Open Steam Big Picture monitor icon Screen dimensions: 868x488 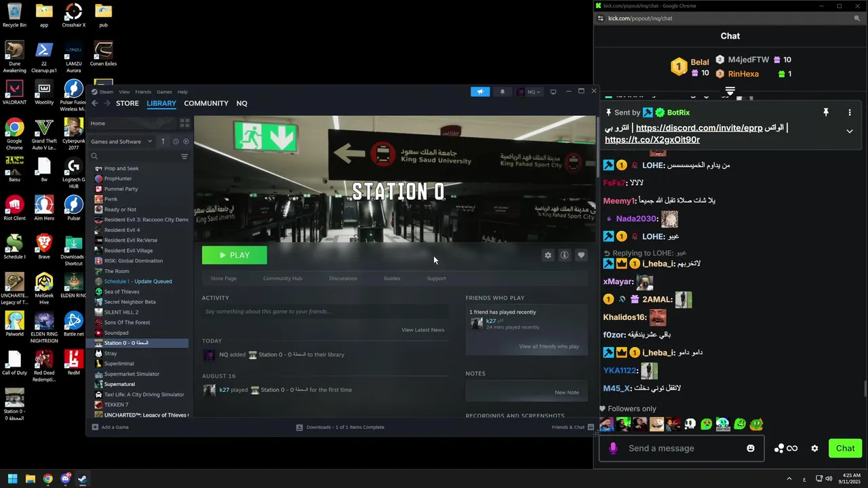point(553,91)
